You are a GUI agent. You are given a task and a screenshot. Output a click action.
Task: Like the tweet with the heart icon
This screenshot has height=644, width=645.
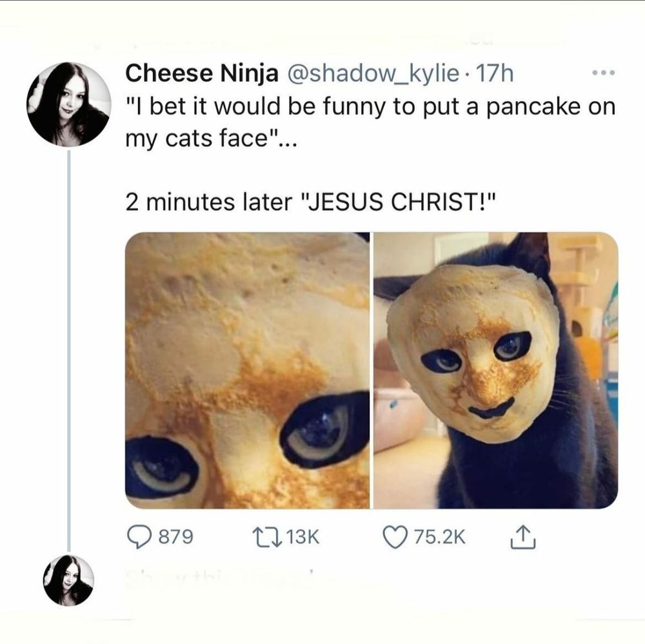point(394,536)
